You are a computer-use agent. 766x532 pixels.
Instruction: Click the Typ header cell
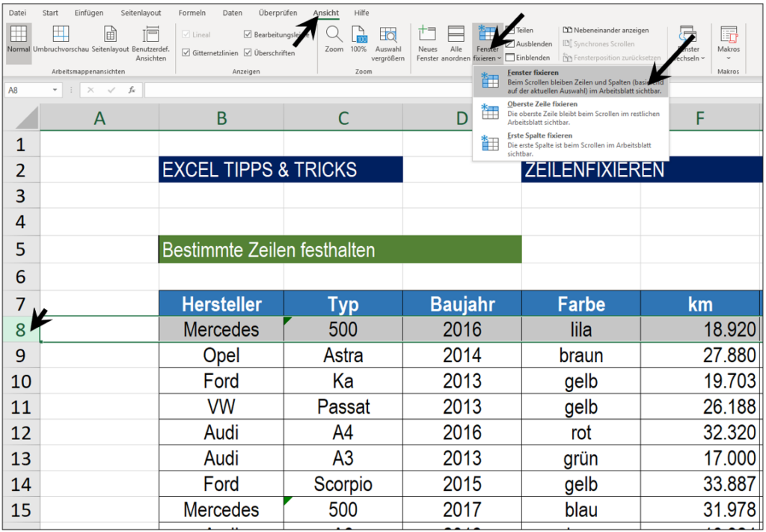[343, 304]
